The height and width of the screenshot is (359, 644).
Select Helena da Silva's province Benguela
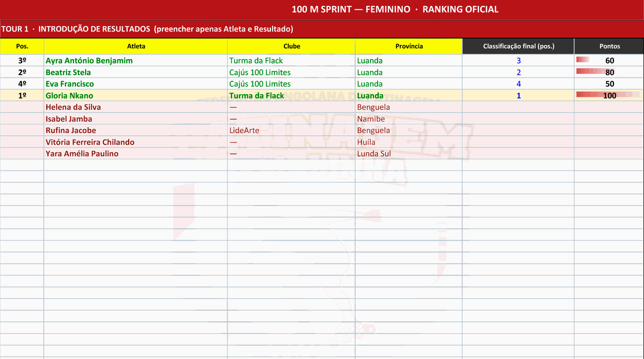[x=409, y=107]
